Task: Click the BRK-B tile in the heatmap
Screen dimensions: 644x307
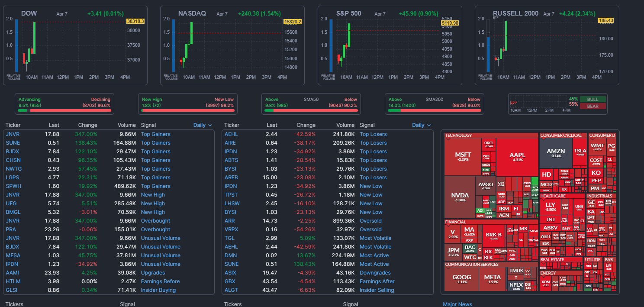Action: [494, 236]
